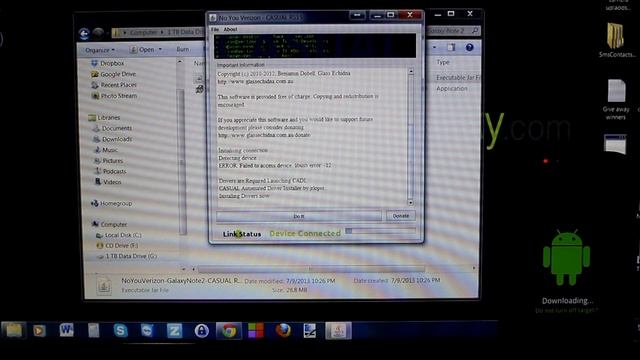Open the blue Z app on taskbar
Image resolution: width=640 pixels, height=360 pixels.
pyautogui.click(x=174, y=330)
